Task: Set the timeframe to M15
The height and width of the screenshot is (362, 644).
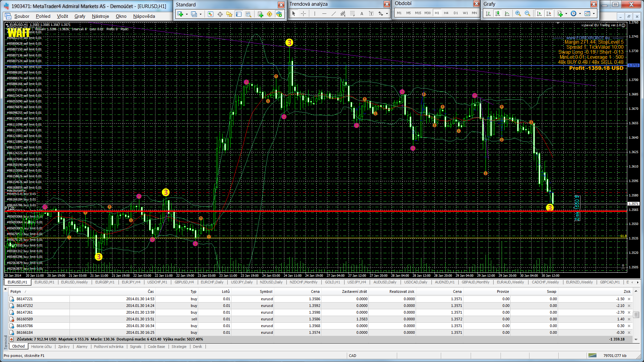Action: pyautogui.click(x=418, y=13)
